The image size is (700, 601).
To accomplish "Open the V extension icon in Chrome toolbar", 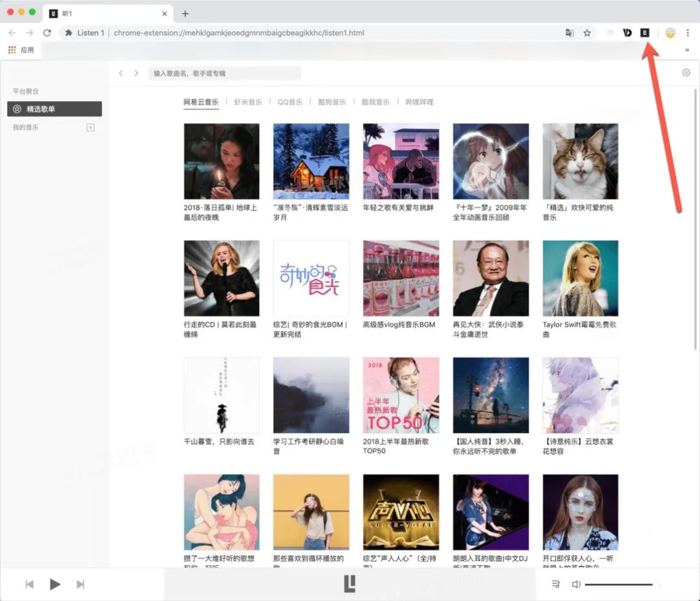I will pyautogui.click(x=627, y=32).
